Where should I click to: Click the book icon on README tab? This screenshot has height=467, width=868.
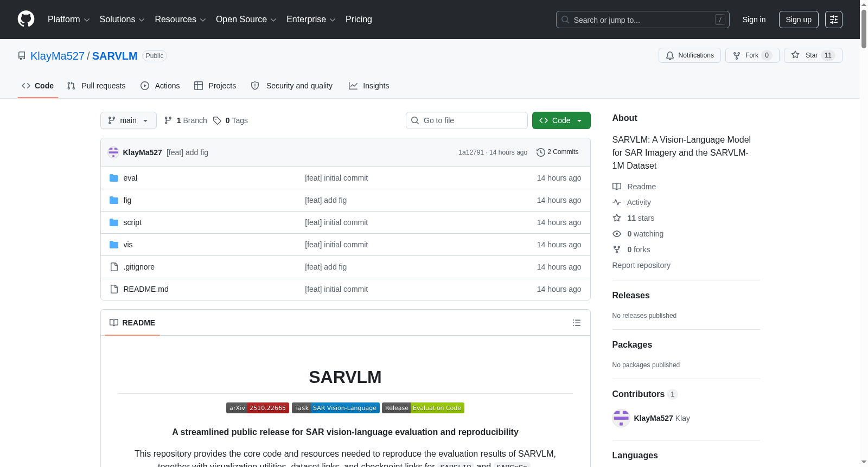pos(114,323)
